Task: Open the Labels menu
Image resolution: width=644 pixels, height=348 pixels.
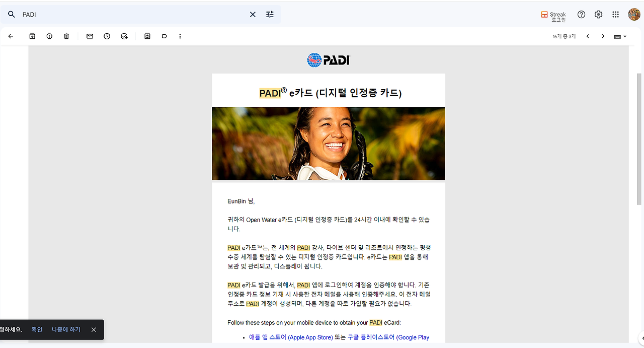Action: click(x=165, y=36)
